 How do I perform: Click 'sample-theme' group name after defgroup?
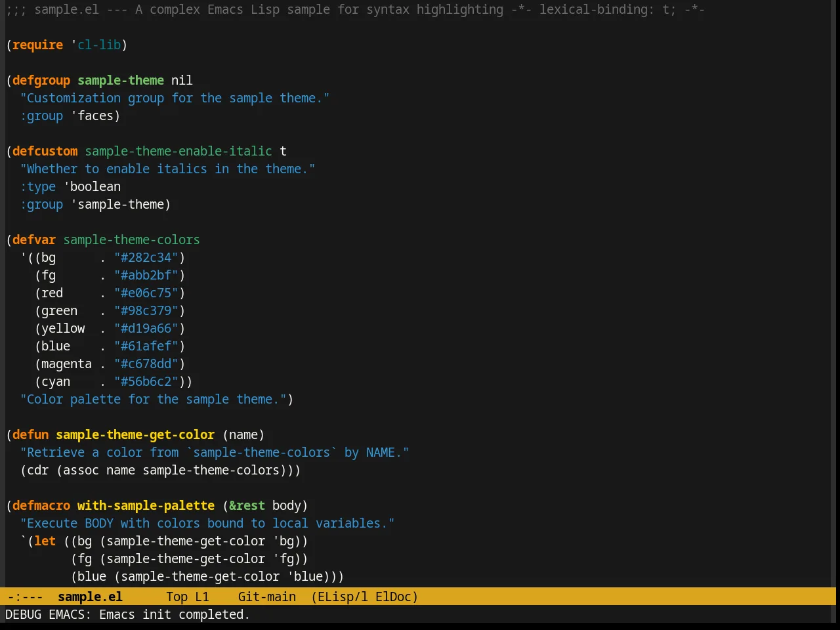(x=121, y=80)
